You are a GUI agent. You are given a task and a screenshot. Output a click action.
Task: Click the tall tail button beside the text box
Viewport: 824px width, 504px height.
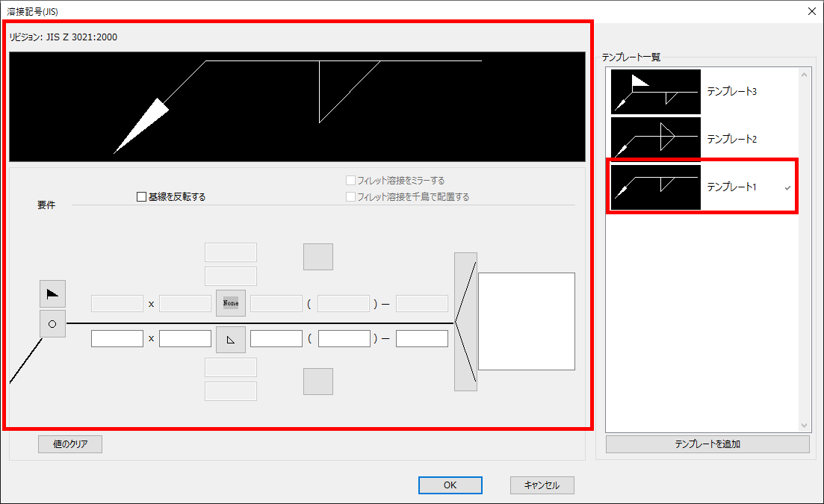pyautogui.click(x=465, y=321)
